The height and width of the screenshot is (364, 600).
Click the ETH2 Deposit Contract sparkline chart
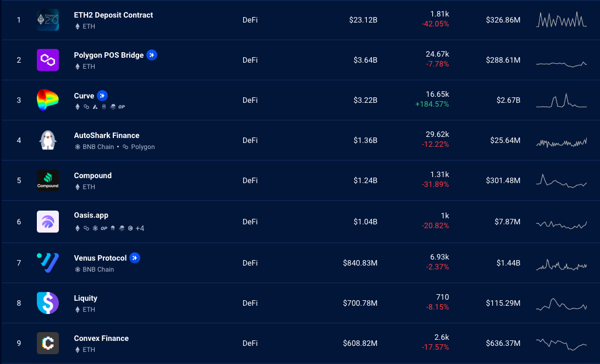pyautogui.click(x=562, y=20)
